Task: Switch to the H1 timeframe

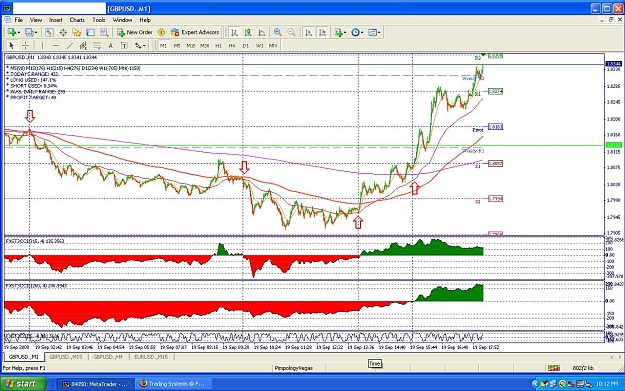Action: pyautogui.click(x=218, y=46)
